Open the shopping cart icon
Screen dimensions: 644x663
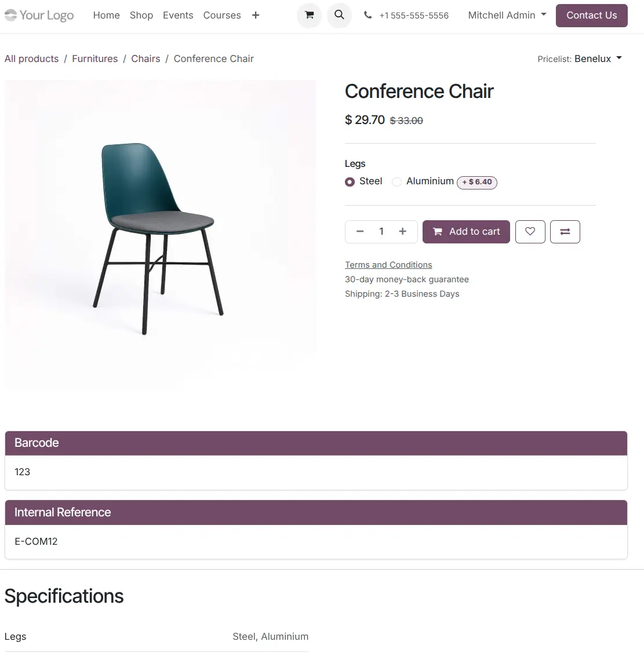[310, 16]
